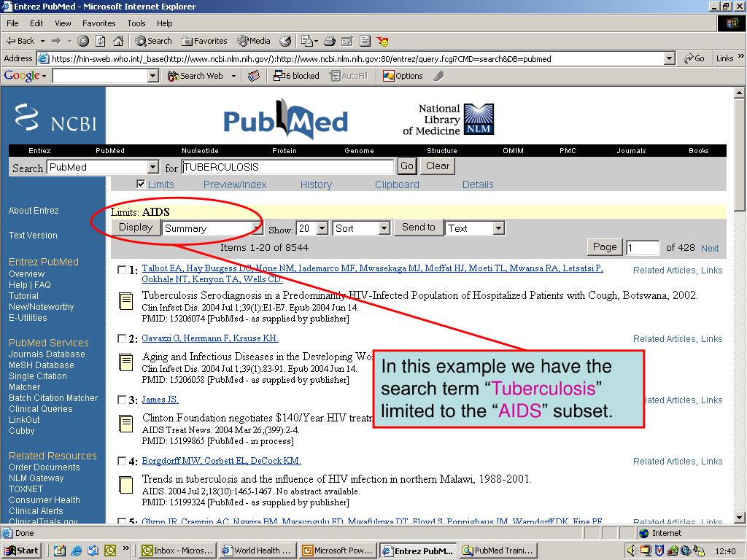This screenshot has height=560, width=747.
Task: Click the Windows Start button
Action: point(21,551)
